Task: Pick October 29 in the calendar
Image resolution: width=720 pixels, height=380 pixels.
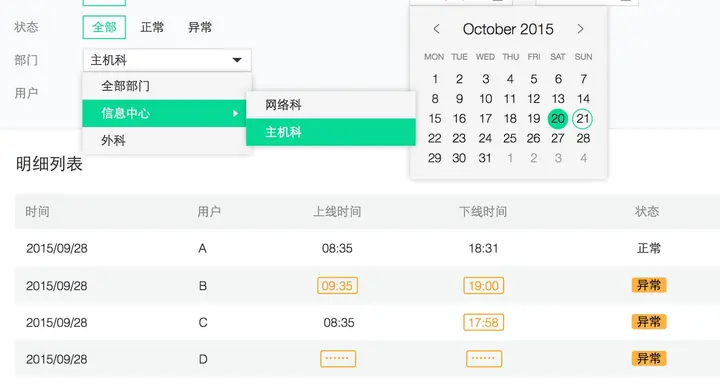Action: 434,158
